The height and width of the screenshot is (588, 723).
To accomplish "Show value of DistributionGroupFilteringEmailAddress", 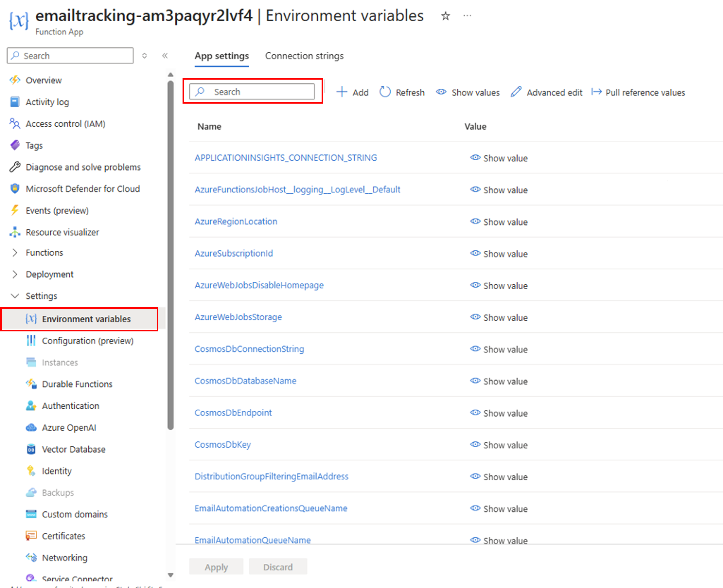I will click(499, 476).
